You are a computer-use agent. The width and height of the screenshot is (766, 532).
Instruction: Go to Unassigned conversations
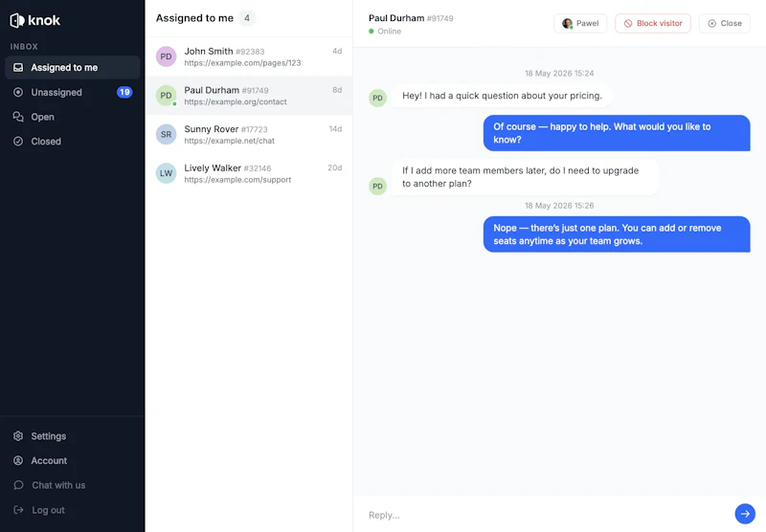pyautogui.click(x=73, y=92)
